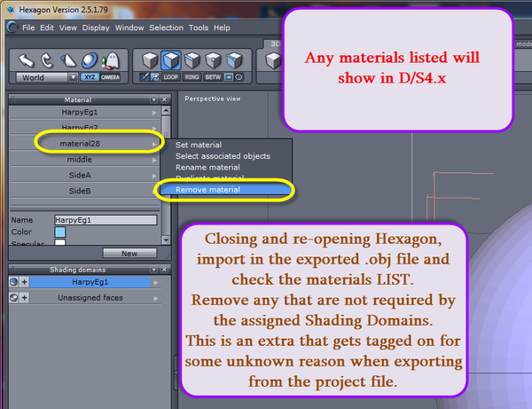
Task: Open the Window menu
Action: click(129, 28)
